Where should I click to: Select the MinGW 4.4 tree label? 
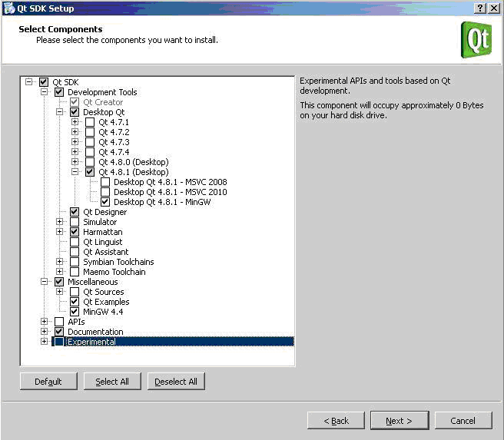[x=103, y=312]
